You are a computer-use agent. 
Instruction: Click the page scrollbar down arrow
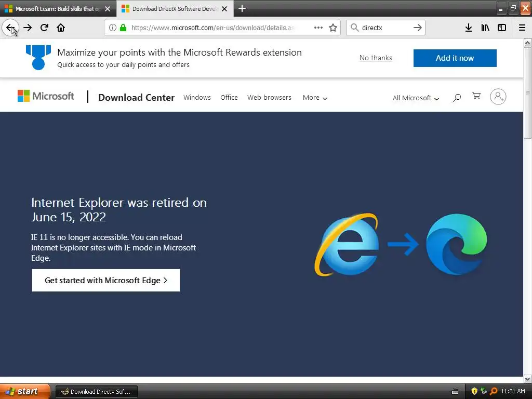point(528,379)
